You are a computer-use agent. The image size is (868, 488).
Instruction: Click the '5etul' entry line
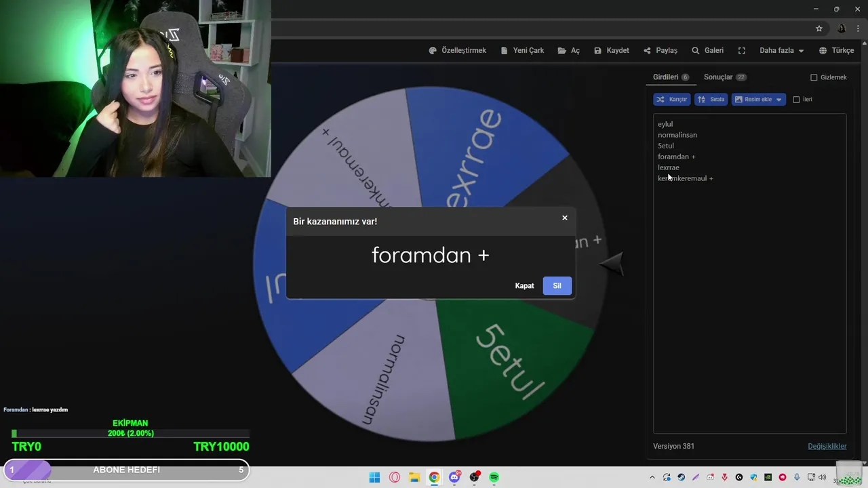666,146
